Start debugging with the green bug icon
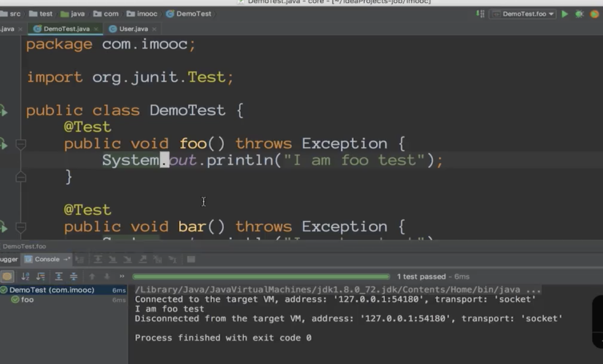This screenshot has height=364, width=603. 579,14
